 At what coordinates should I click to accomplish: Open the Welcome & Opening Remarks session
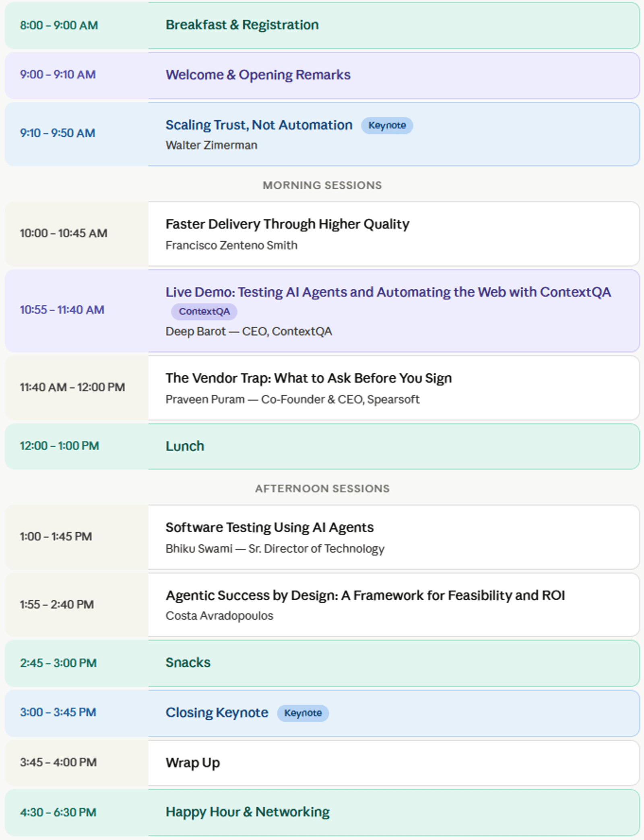pos(258,75)
